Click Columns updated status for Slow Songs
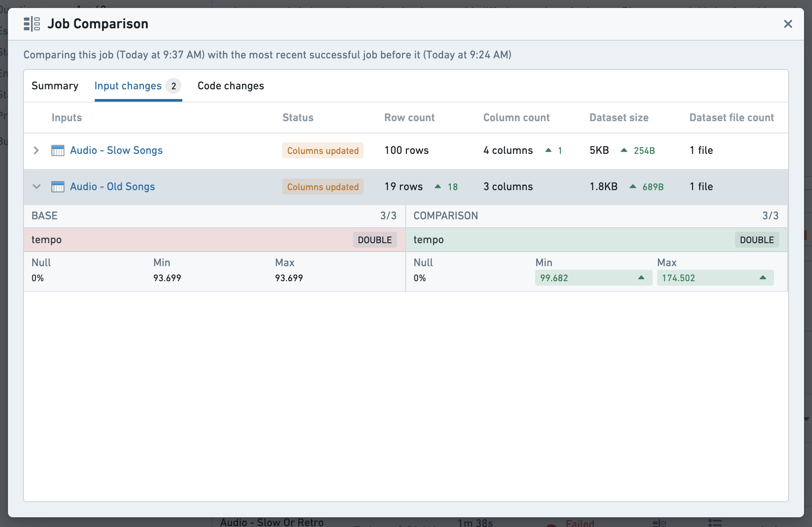This screenshot has width=812, height=527. pyautogui.click(x=323, y=150)
